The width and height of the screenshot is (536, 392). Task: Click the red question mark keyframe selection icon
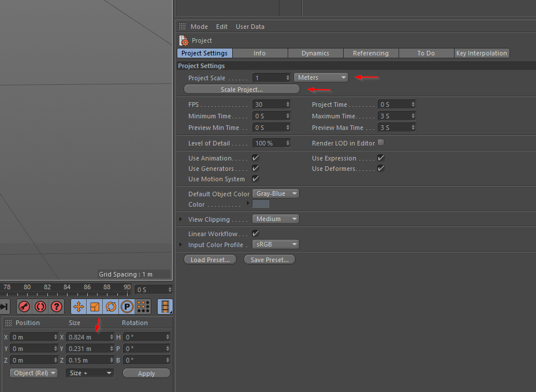[x=57, y=307]
